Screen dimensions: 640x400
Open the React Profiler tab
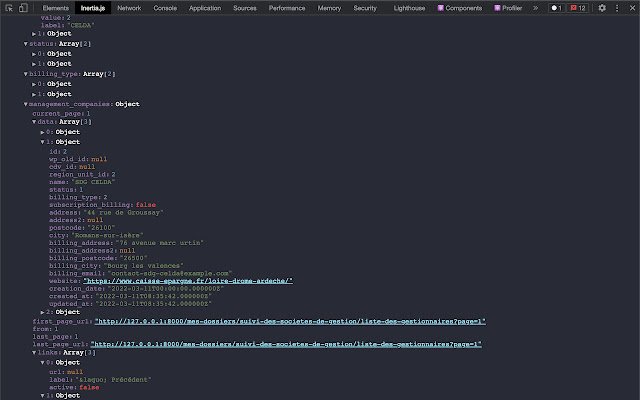(508, 8)
